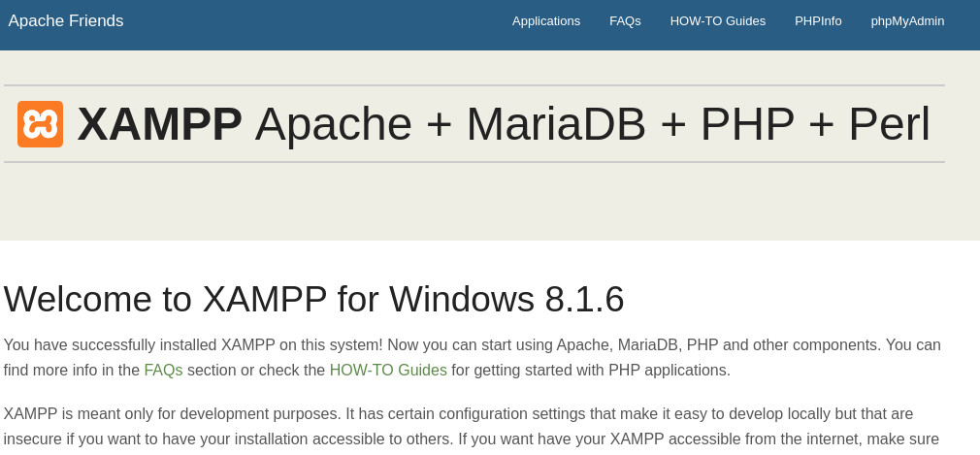
Task: Launch phpMyAdmin from the navbar
Action: [x=907, y=21]
